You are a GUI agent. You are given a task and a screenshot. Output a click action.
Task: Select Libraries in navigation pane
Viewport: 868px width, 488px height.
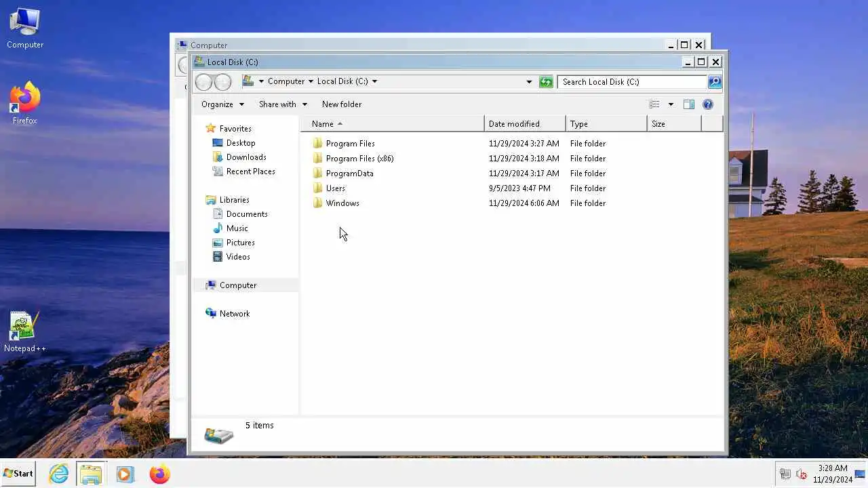pos(234,200)
